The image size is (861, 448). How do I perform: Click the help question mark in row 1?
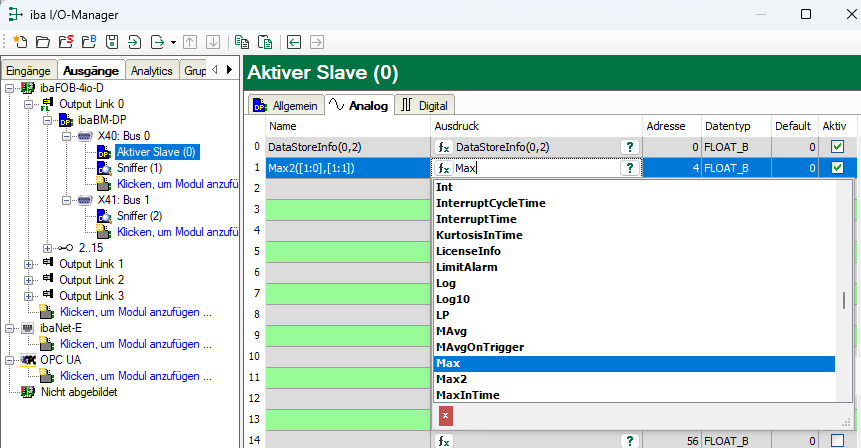pyautogui.click(x=629, y=168)
